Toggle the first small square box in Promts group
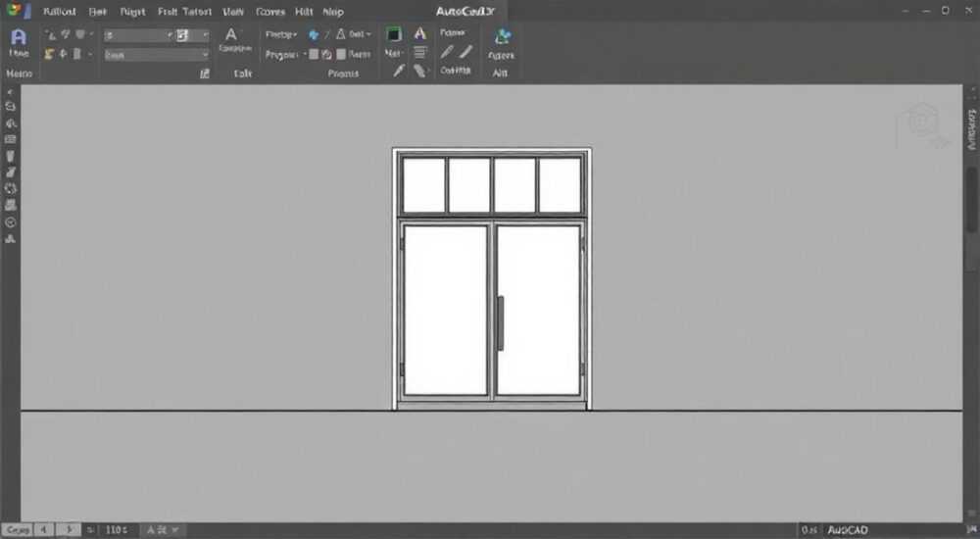The image size is (980, 539). (x=314, y=55)
